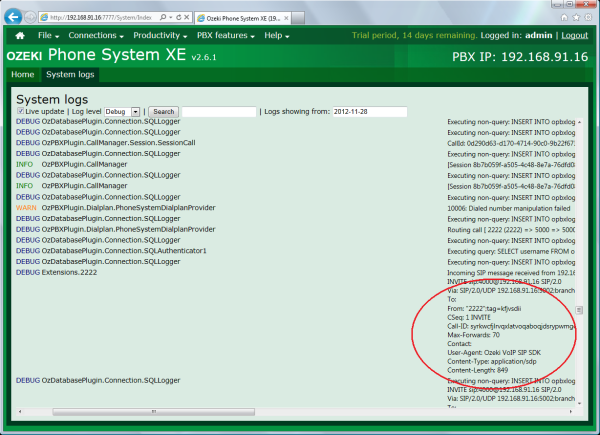Select the DEBUG SessionCall log entry
This screenshot has height=435, width=600.
point(106,143)
